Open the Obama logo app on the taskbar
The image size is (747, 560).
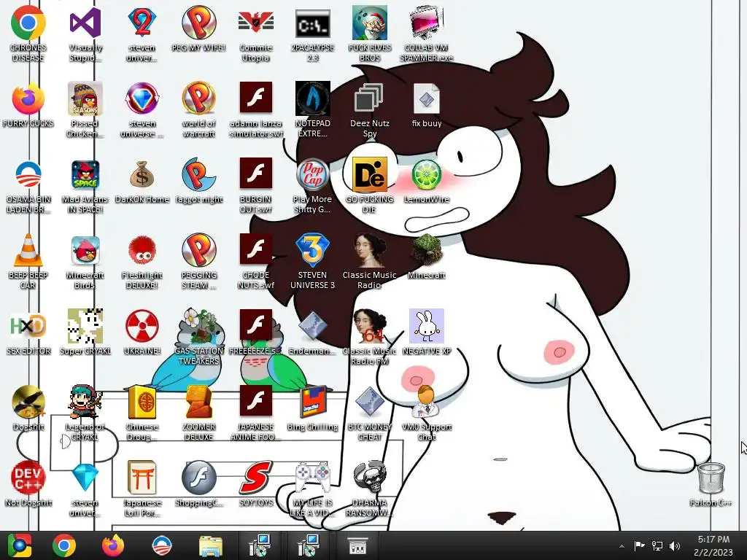(x=161, y=545)
